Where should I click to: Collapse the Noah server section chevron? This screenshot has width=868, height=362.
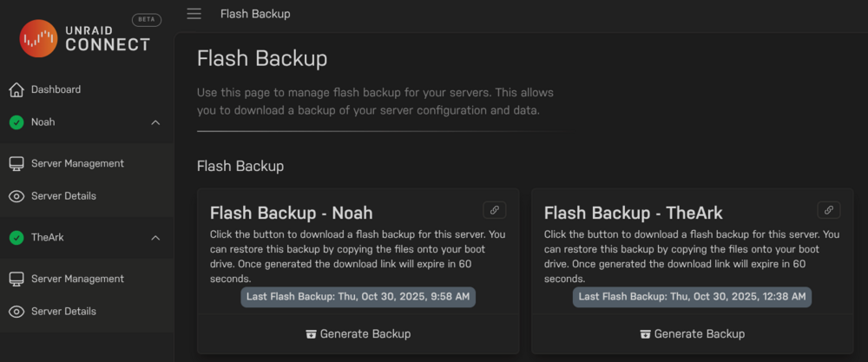pos(155,122)
